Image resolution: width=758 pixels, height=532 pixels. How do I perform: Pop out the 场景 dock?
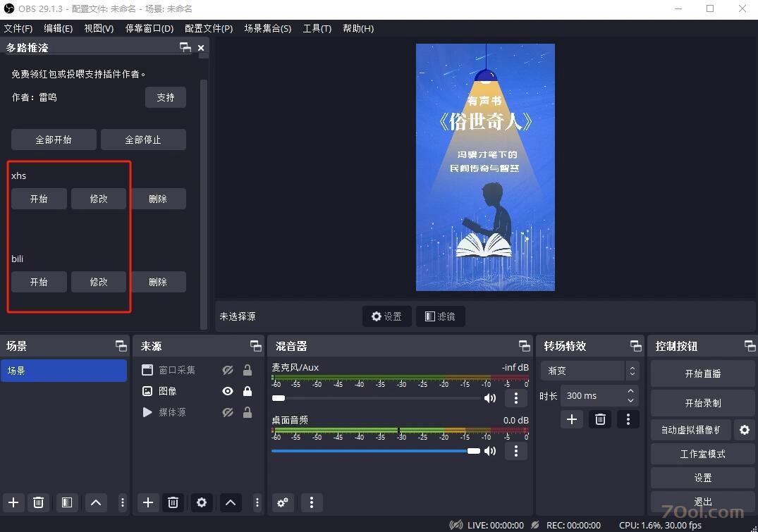[x=121, y=345]
